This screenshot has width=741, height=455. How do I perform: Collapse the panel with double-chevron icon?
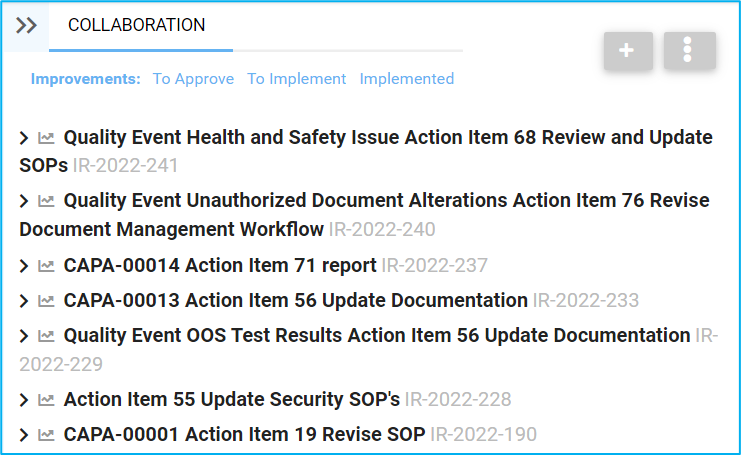[x=26, y=26]
